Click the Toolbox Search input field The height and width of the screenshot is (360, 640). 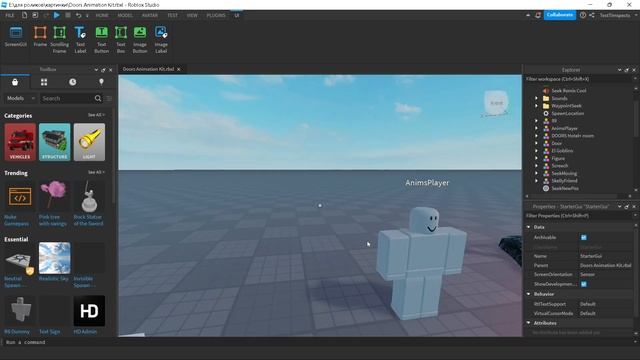coord(67,98)
